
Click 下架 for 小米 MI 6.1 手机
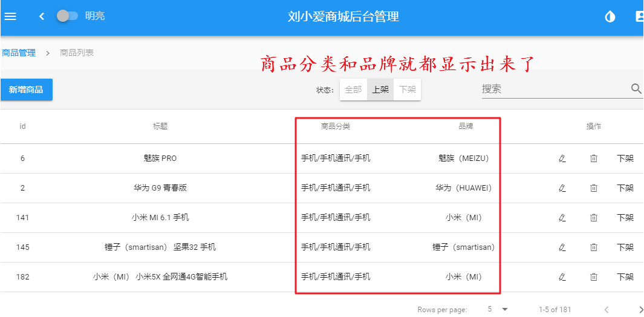pos(625,218)
